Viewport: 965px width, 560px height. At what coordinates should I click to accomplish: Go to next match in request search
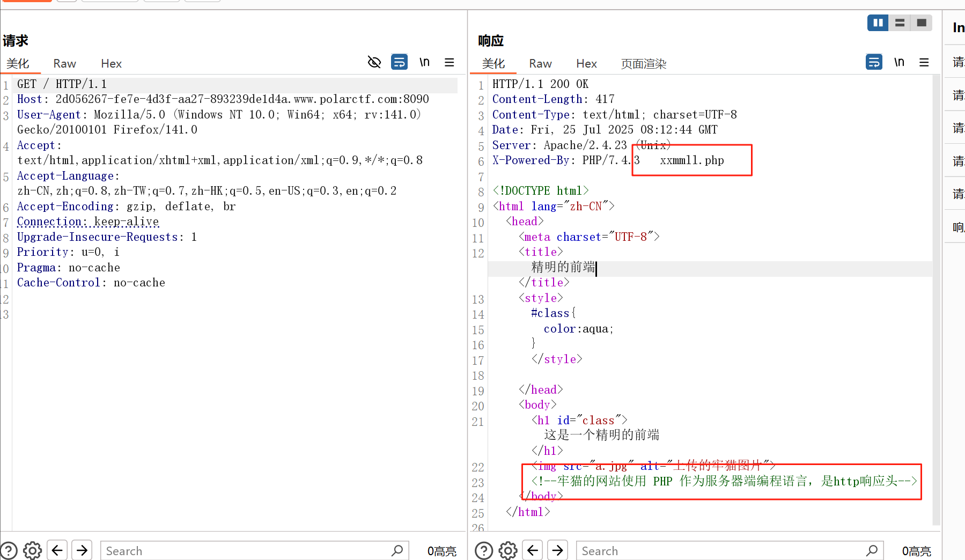pyautogui.click(x=82, y=550)
